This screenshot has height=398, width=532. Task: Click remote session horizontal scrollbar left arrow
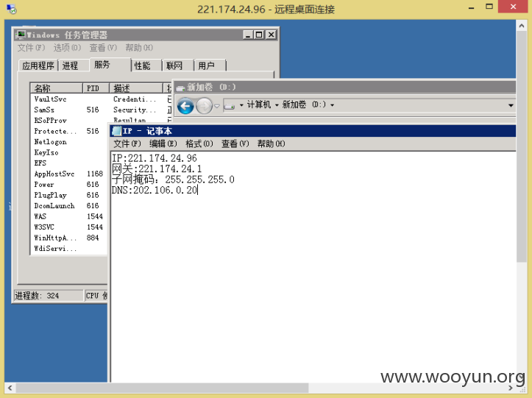[10, 388]
